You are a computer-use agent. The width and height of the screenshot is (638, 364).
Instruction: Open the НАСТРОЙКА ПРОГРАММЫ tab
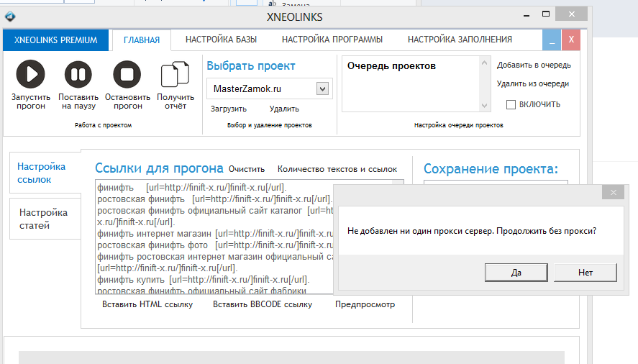[332, 40]
